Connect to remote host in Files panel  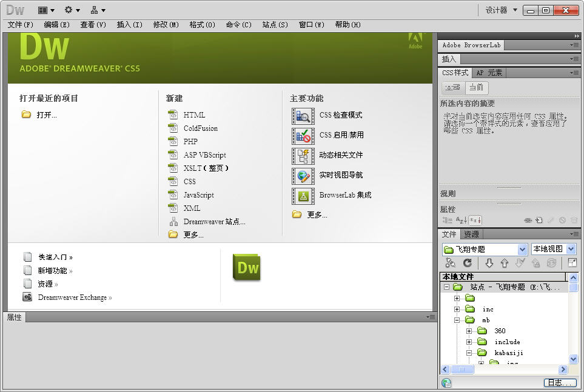(451, 263)
